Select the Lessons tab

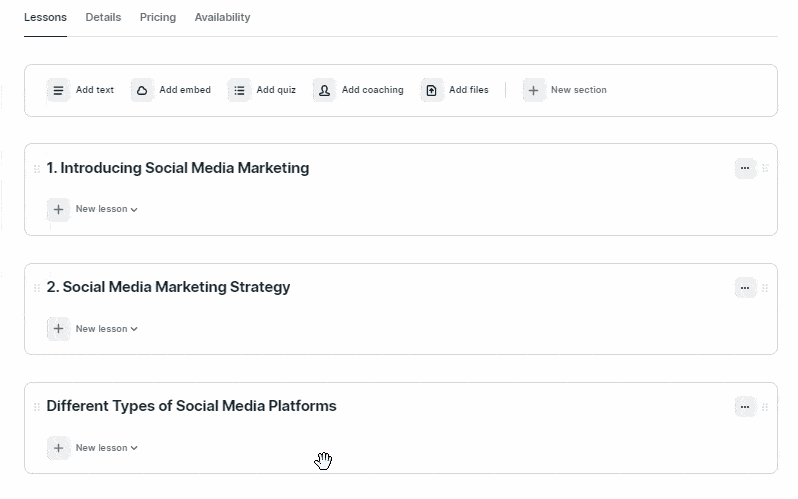pos(45,17)
